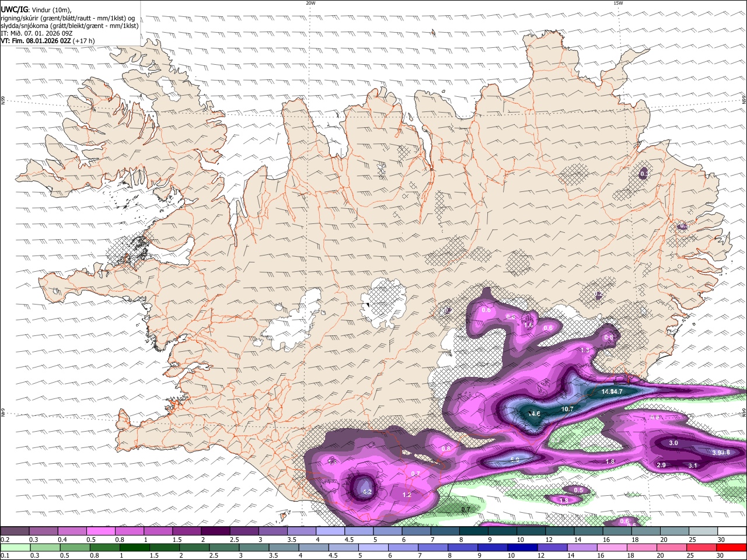Click the bright red swatch after 30, lower legend
This screenshot has width=747, height=560.
coord(731,547)
